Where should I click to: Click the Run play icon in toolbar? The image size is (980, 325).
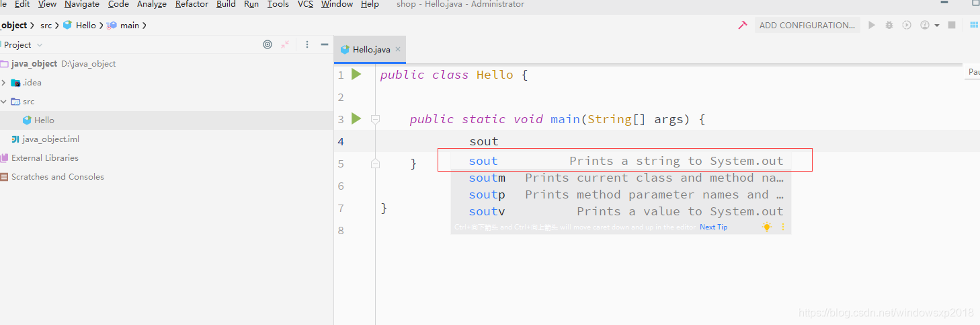872,25
